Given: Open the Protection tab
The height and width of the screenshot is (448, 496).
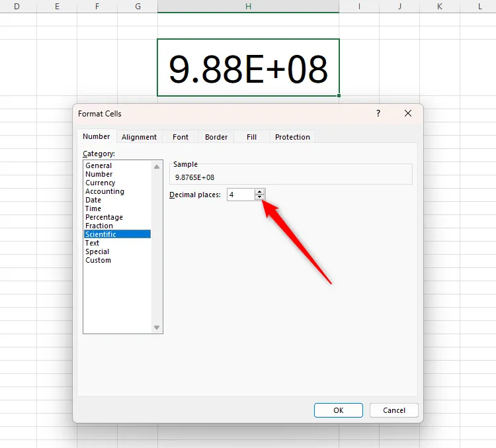Looking at the screenshot, I should coord(292,137).
